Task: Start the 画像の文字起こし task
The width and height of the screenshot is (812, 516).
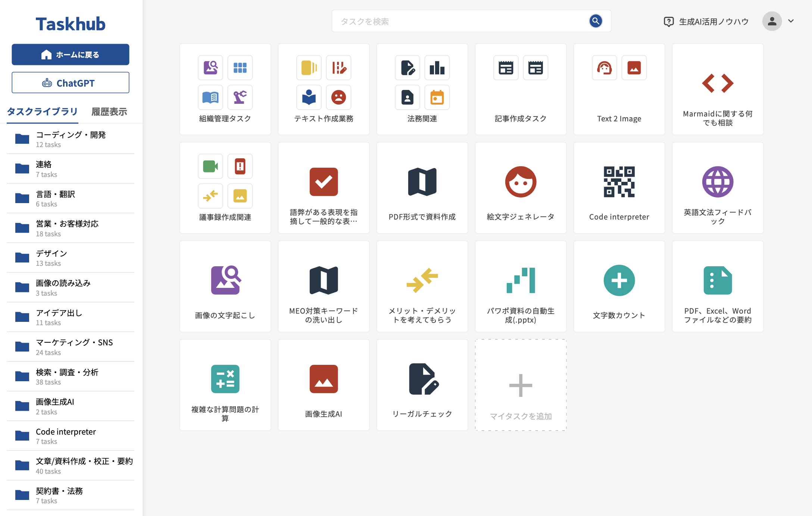Action: [225, 287]
